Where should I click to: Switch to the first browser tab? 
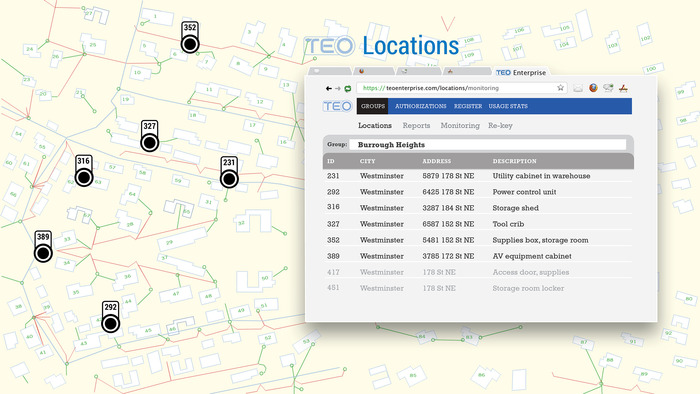[x=329, y=71]
